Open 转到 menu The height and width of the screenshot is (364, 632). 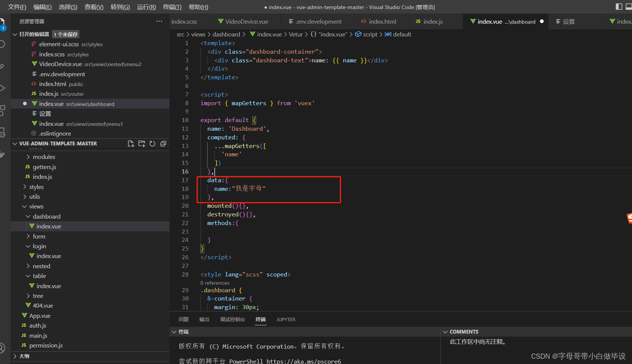(120, 7)
